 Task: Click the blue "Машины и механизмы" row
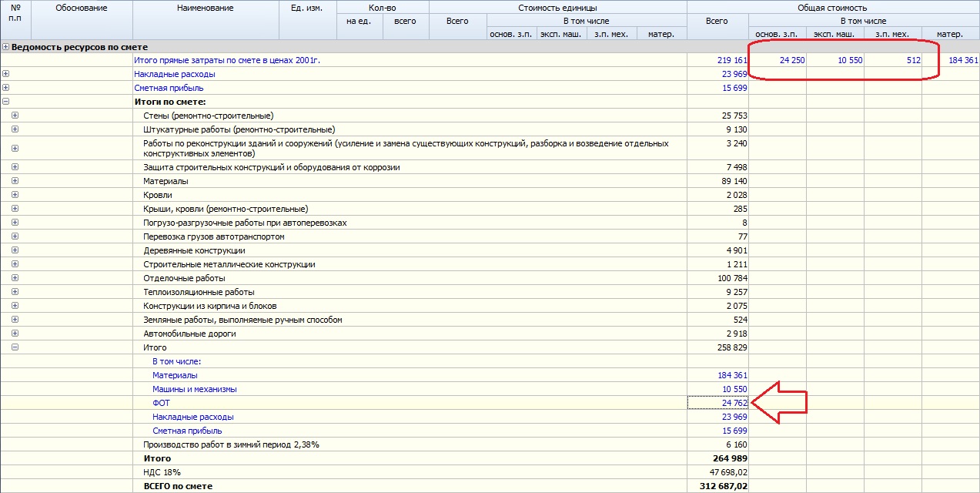[x=195, y=389]
